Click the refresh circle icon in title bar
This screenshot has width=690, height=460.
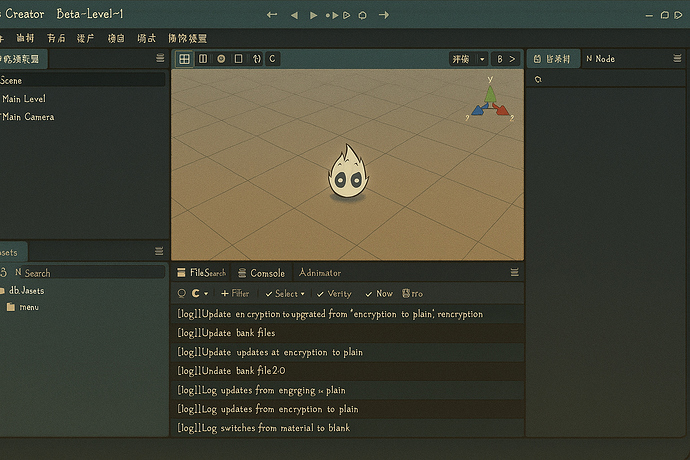[x=363, y=15]
